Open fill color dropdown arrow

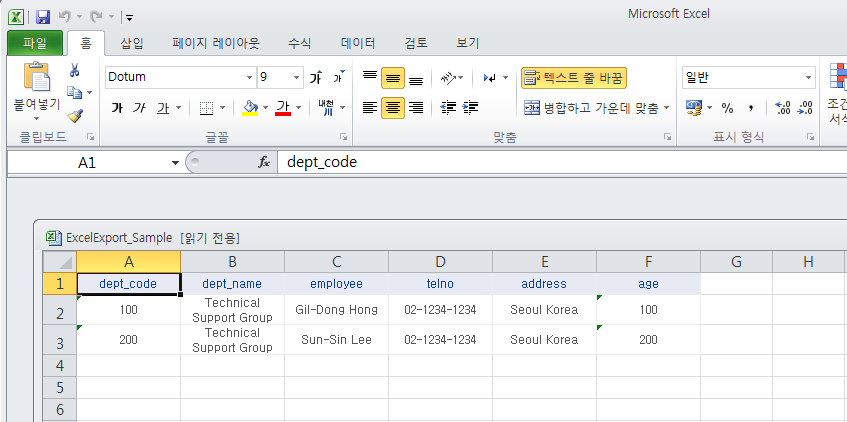pyautogui.click(x=265, y=108)
